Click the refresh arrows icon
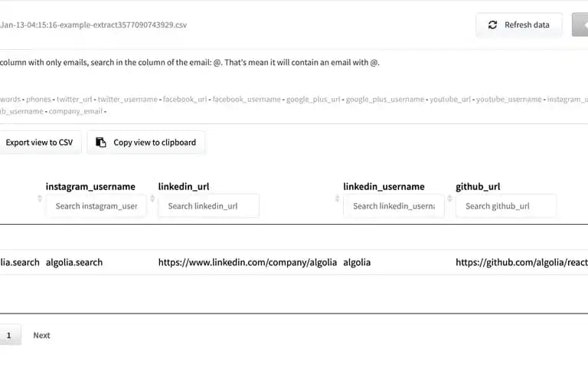Screen dimensions: 588x368 click(492, 25)
